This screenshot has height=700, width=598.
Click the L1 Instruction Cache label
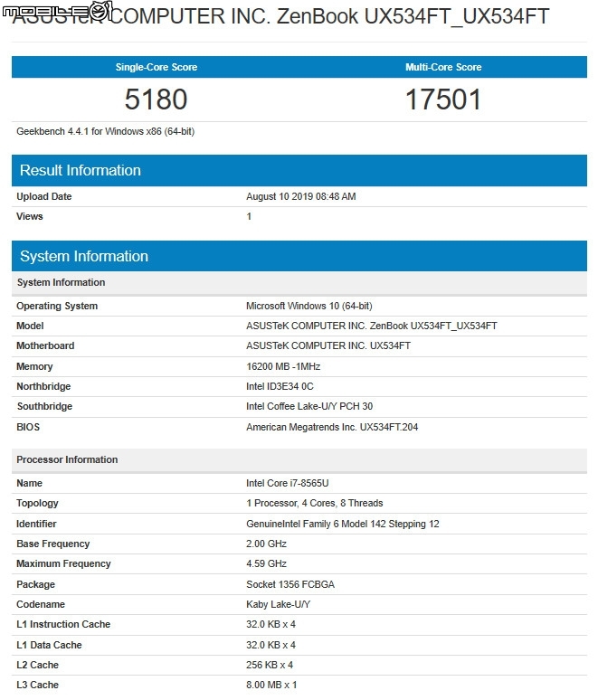(63, 624)
